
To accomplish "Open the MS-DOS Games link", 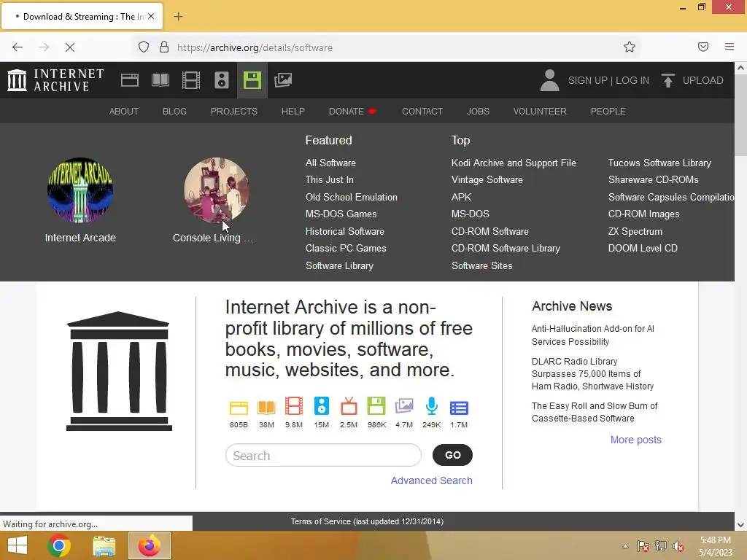I will 341,214.
